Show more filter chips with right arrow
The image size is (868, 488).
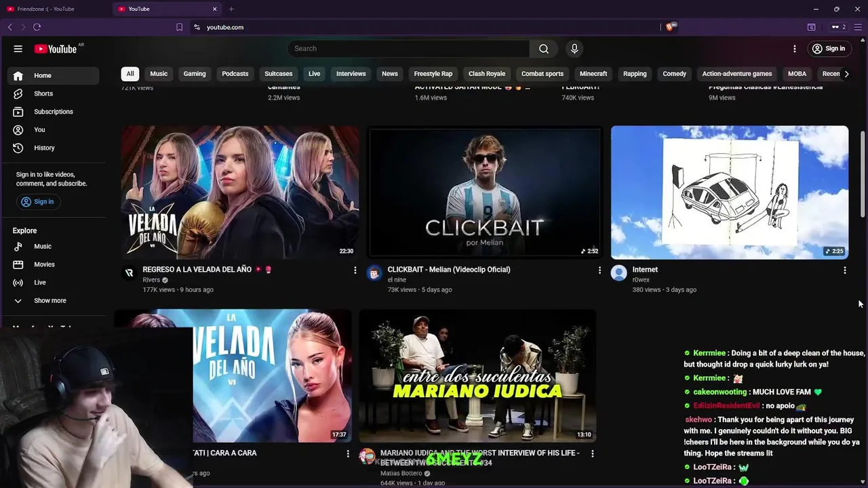point(846,74)
